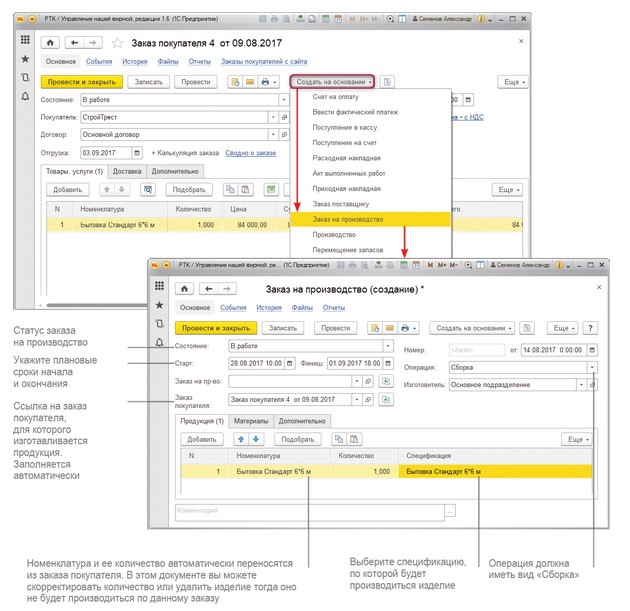Click Комментарий input field
Viewport: 630px width, 611px height.
(x=310, y=512)
